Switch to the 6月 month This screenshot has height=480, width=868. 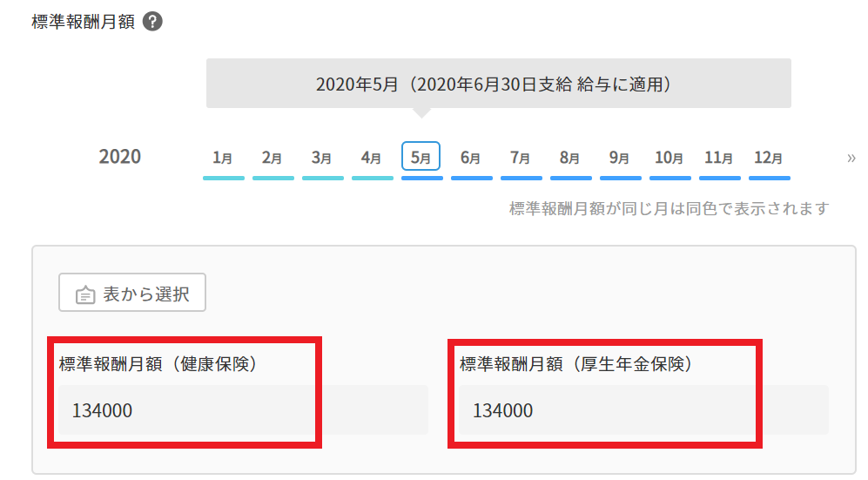coord(471,158)
